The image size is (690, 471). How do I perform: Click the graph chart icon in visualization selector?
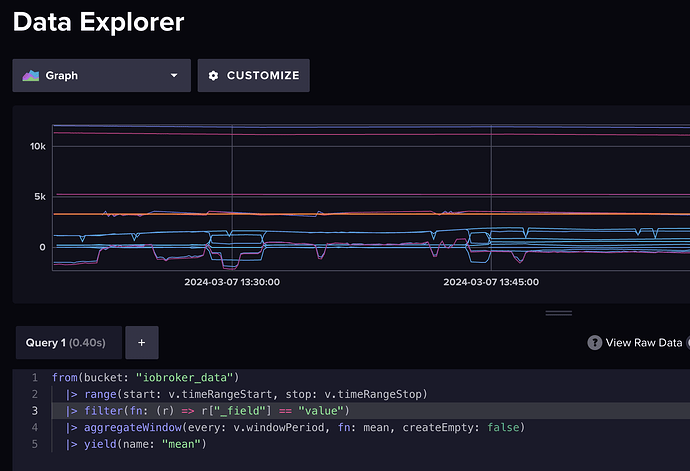(31, 75)
